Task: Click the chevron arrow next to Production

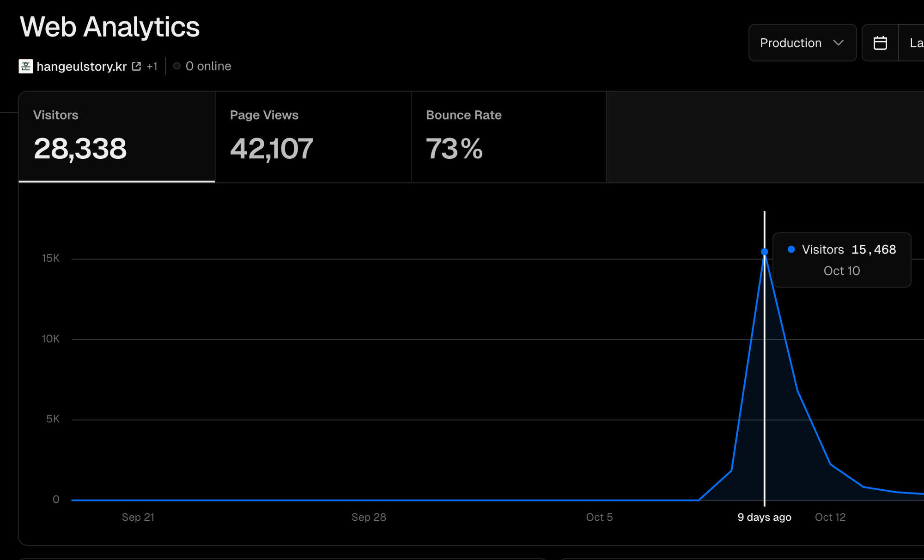Action: [x=839, y=43]
